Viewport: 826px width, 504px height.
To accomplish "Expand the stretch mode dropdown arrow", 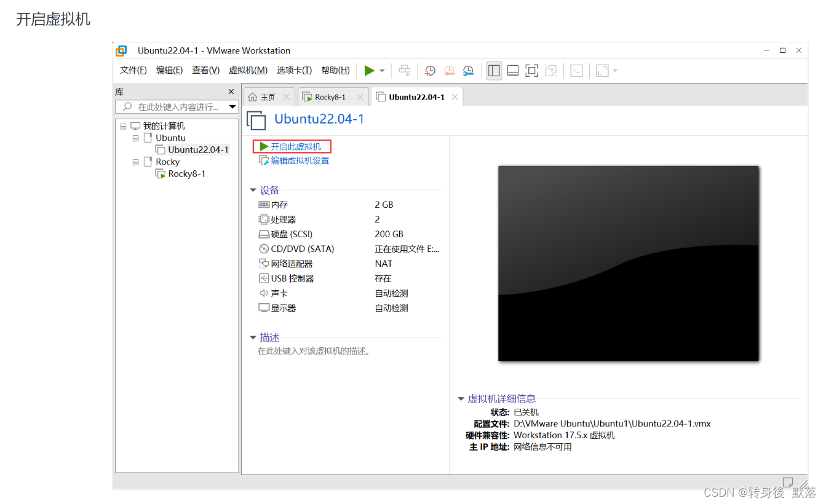I will coord(614,70).
